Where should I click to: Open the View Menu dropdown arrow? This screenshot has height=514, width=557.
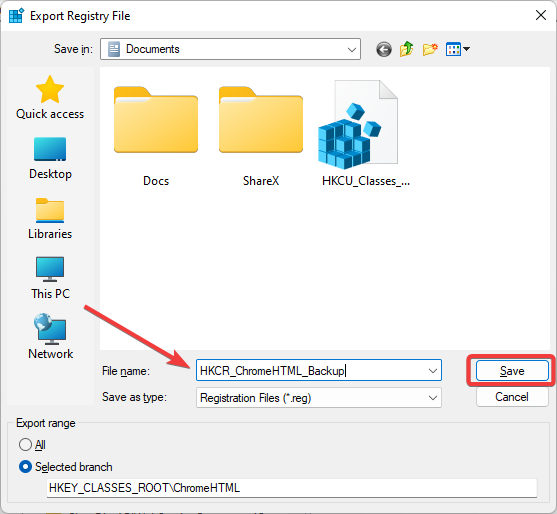coord(466,49)
